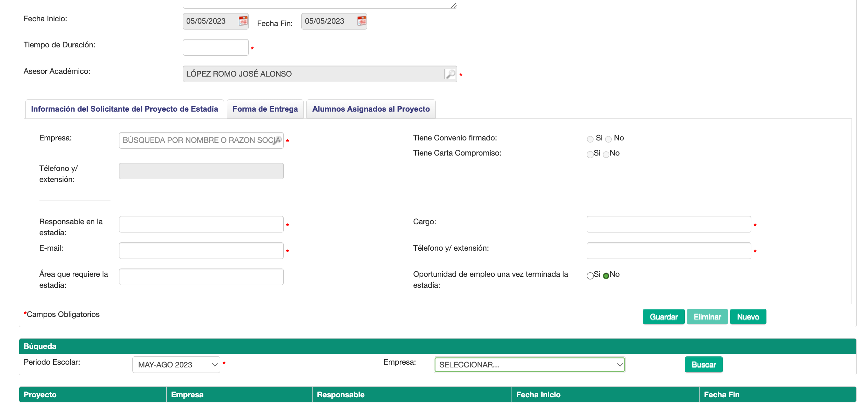This screenshot has height=410, width=868.
Task: Open the Alumnos Asignados al Proyecto tab
Action: pyautogui.click(x=371, y=109)
